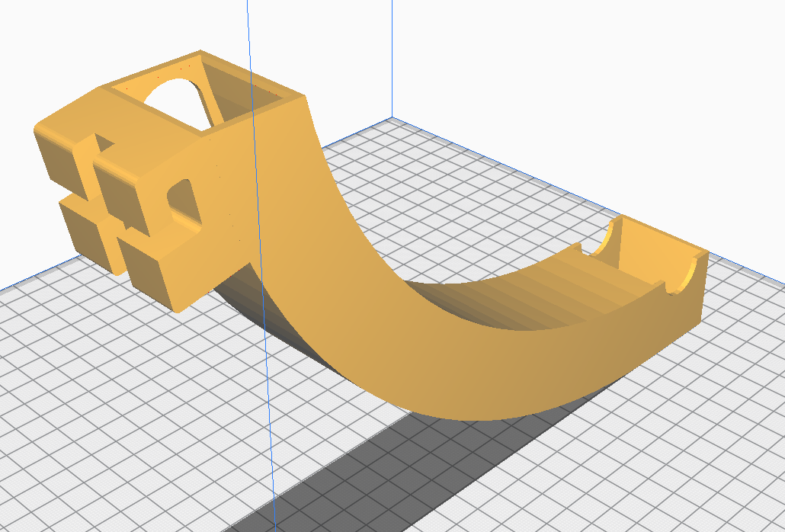Click the lower-right block of the grooved connector

[149, 271]
